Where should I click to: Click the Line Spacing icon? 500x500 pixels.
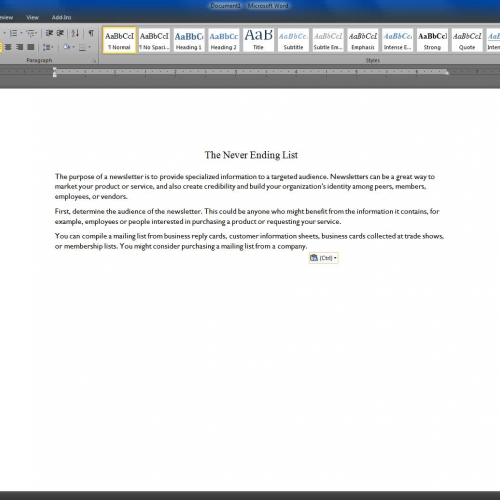[46, 47]
